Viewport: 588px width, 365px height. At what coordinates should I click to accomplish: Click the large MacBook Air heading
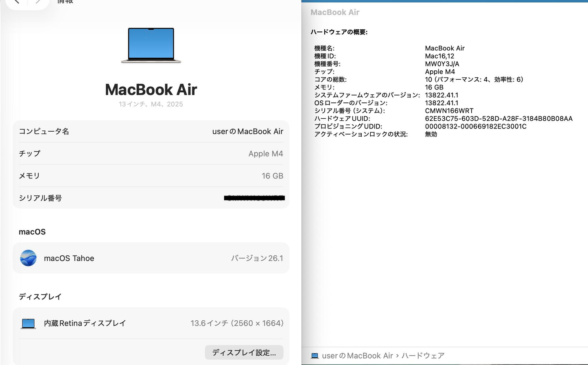tap(151, 89)
